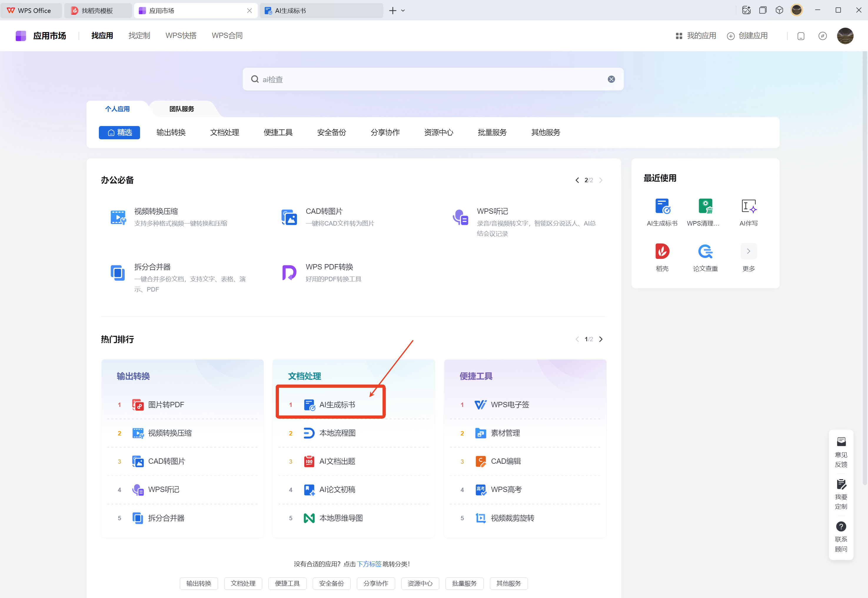Screen dimensions: 868x598
Task: Go to next page in 热门排行
Action: [601, 339]
